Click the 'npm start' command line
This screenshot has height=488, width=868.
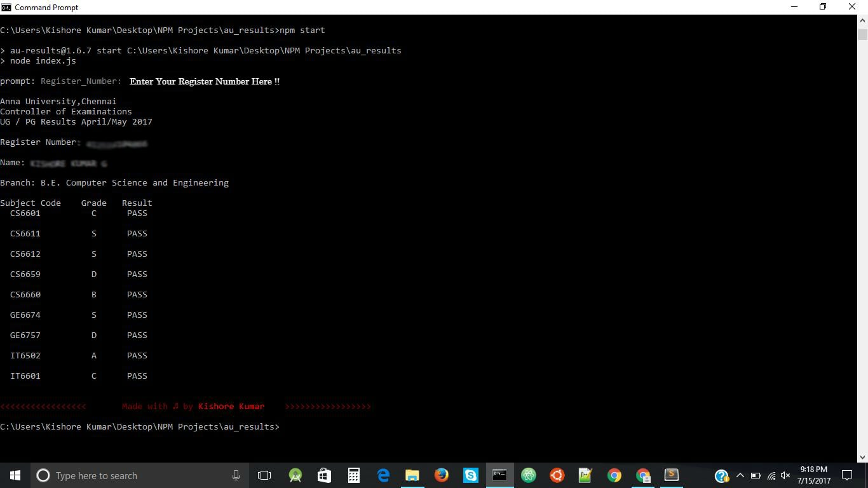coord(163,30)
